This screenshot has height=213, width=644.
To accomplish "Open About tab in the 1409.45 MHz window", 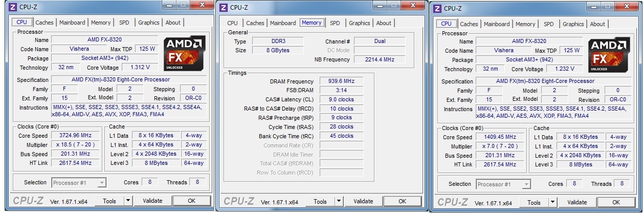I will tap(597, 24).
